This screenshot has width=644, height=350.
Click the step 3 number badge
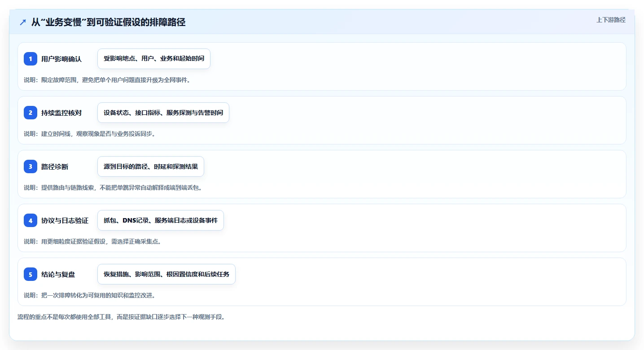tap(31, 166)
